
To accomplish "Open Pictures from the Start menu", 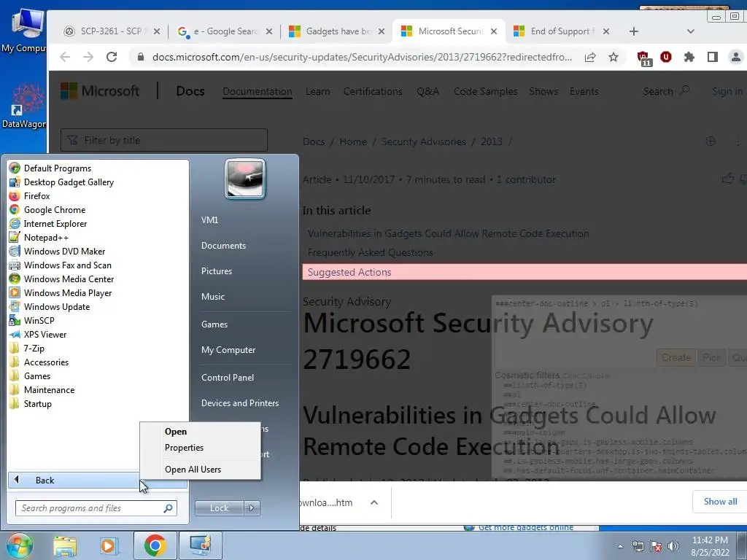I will (216, 271).
